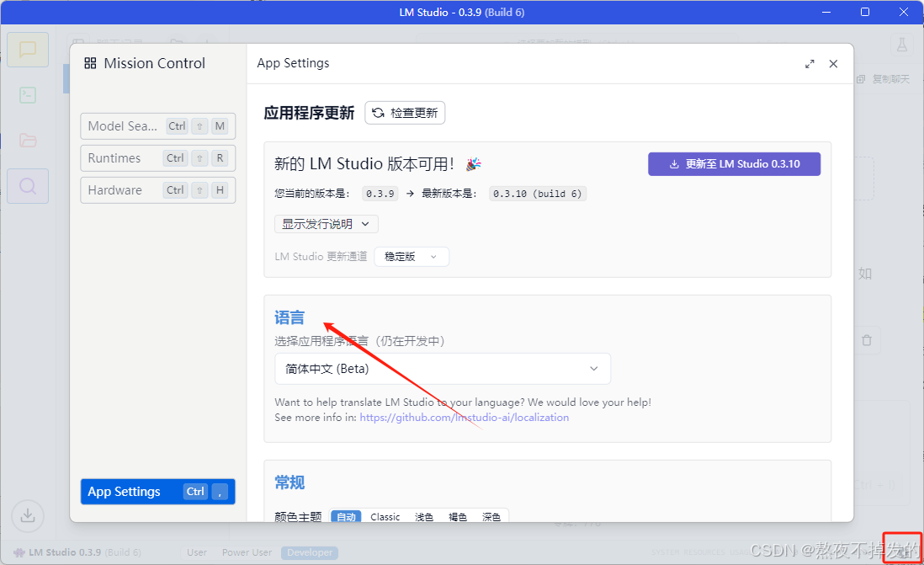The height and width of the screenshot is (565, 924).
Task: Open the 稳定版 update channel dropdown
Action: (x=412, y=257)
